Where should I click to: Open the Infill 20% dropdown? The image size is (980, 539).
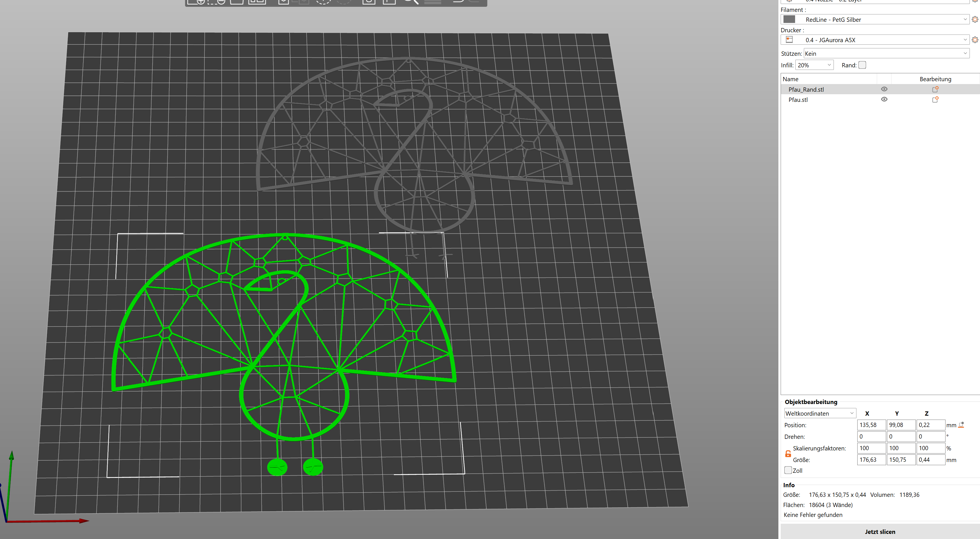(x=814, y=65)
